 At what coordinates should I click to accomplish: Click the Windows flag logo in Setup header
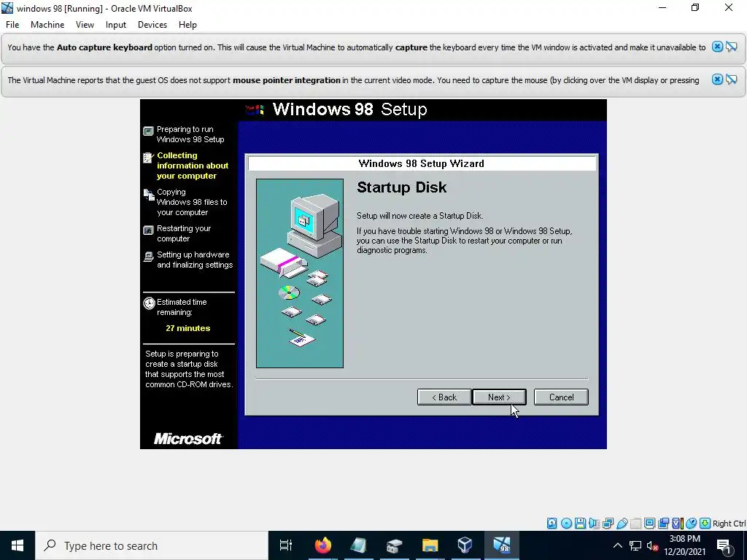point(255,110)
